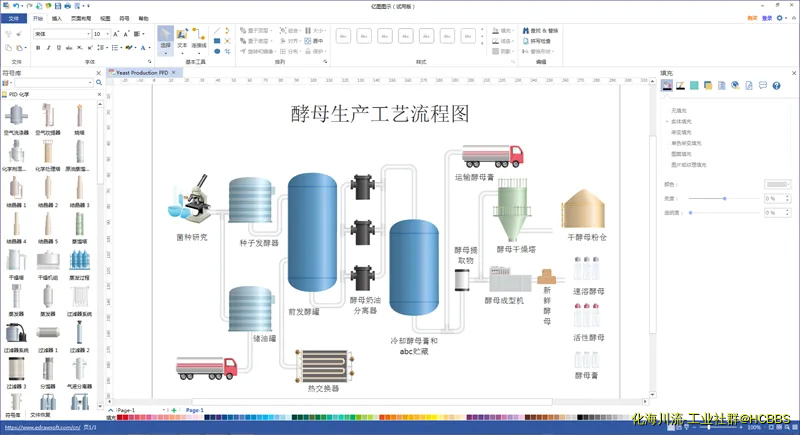This screenshot has width=800, height=435.
Task: Click the orange 购买 (Buy) link
Action: tap(752, 18)
